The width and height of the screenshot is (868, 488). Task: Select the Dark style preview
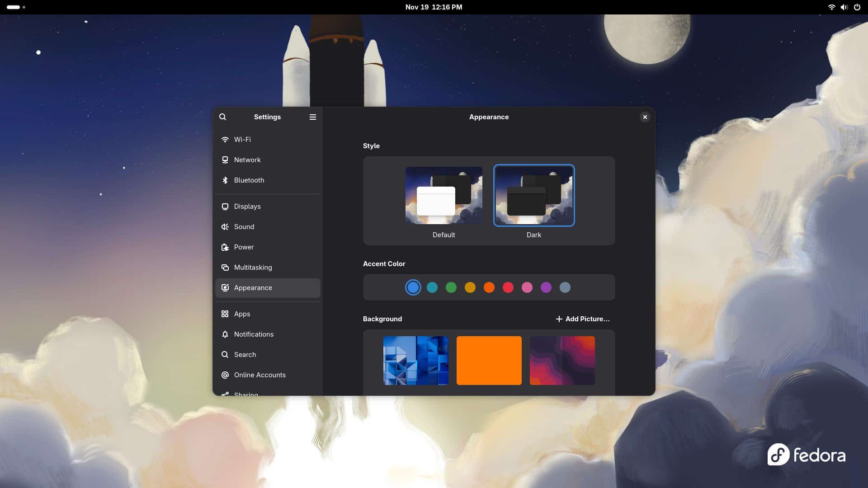tap(533, 195)
